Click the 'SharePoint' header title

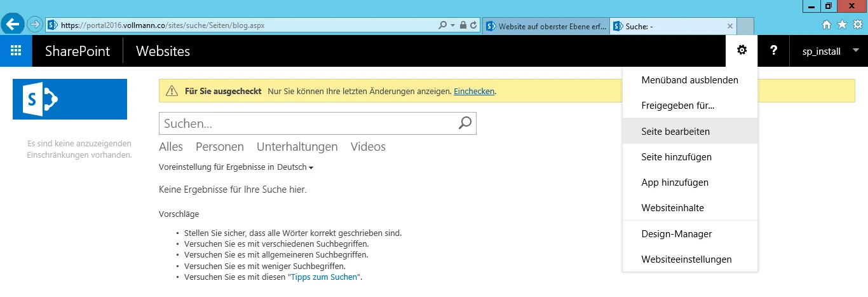point(78,51)
